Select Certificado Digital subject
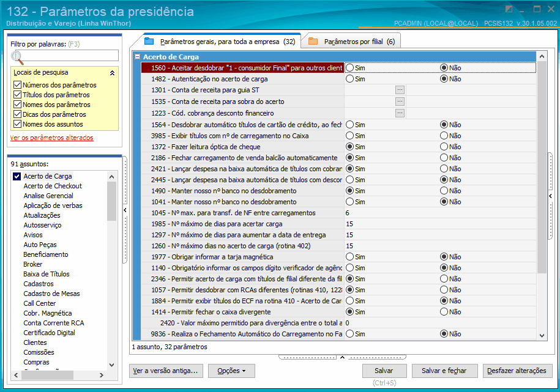 [50, 333]
